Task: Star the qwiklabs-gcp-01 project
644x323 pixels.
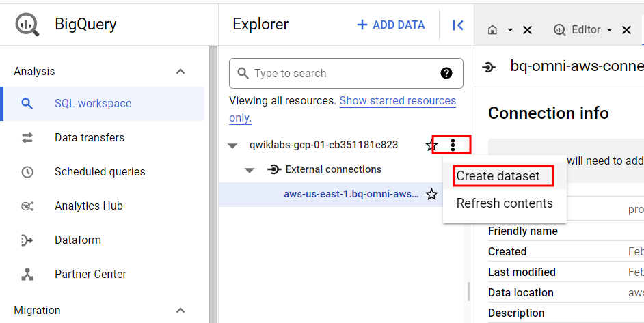Action: (431, 145)
